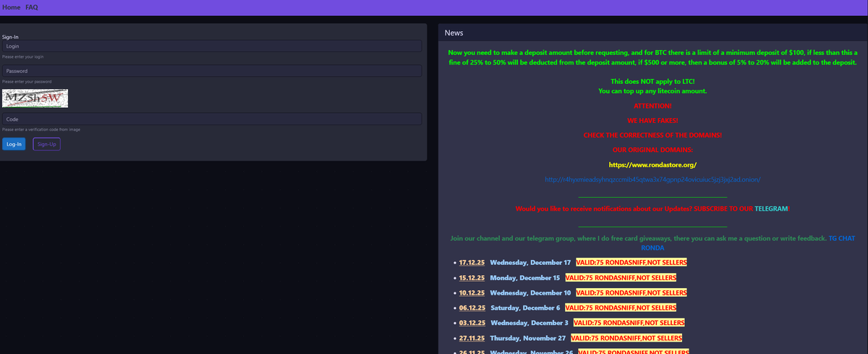
Task: Click the 'This does NOT apply to LTC!' text
Action: (652, 81)
